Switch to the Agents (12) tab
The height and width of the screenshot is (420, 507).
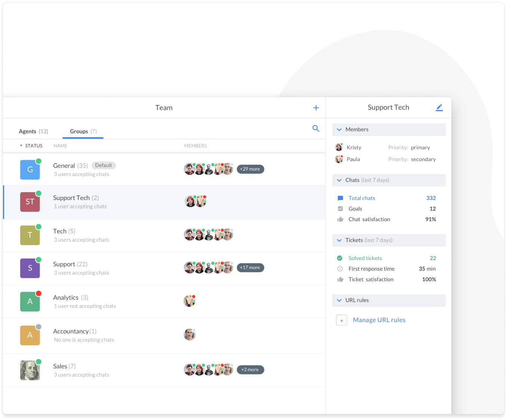tap(33, 132)
